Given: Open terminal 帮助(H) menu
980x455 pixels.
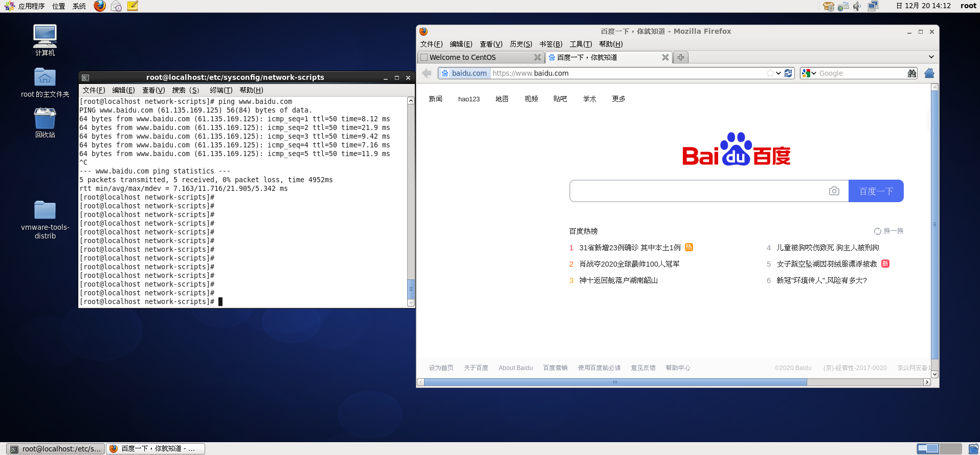Looking at the screenshot, I should click(x=251, y=90).
